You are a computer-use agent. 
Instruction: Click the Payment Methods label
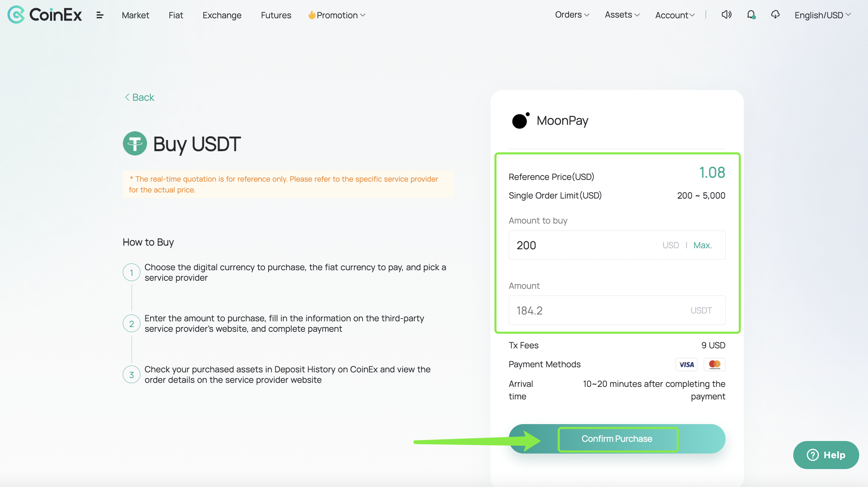coord(544,364)
